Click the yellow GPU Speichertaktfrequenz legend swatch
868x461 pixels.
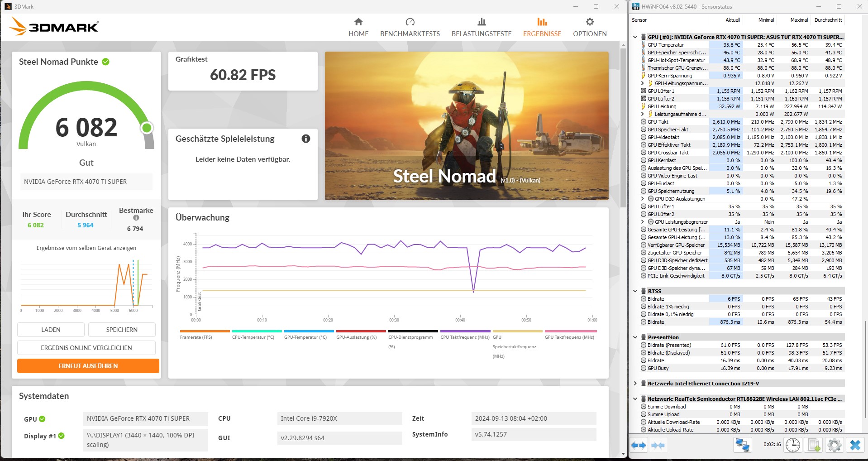[517, 331]
